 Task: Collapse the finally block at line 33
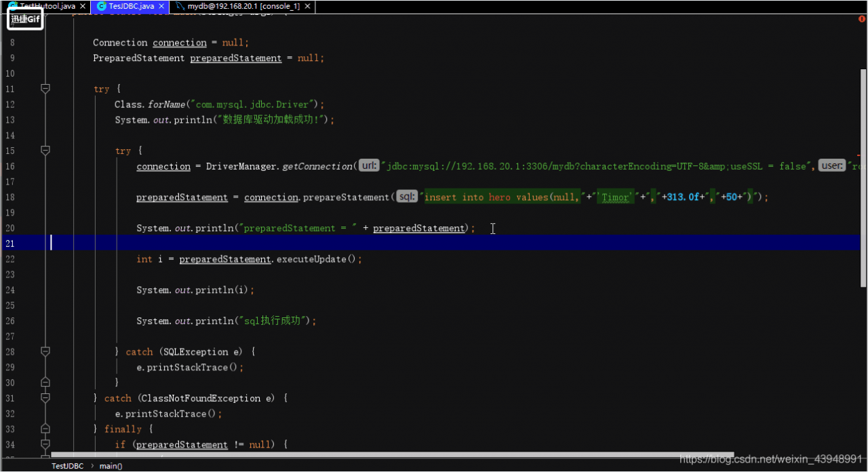[x=45, y=429]
